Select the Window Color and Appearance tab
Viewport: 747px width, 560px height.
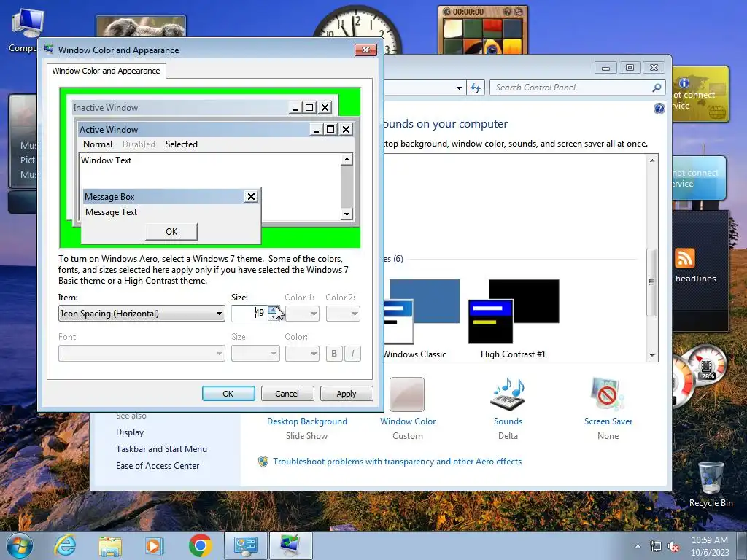point(107,71)
